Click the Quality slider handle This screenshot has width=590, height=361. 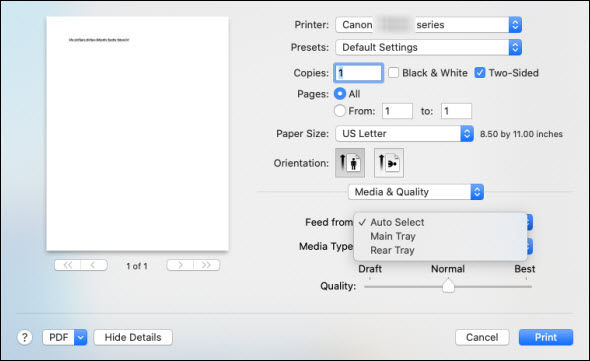pos(448,286)
